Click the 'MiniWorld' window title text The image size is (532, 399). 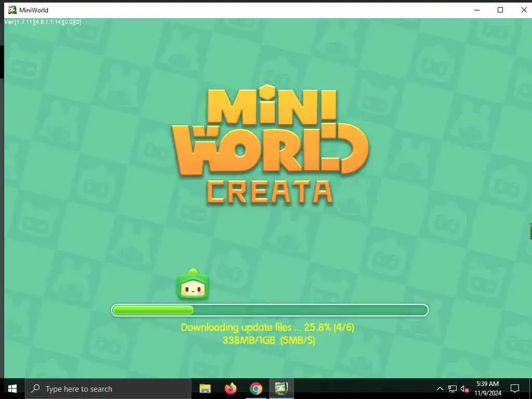(x=34, y=10)
